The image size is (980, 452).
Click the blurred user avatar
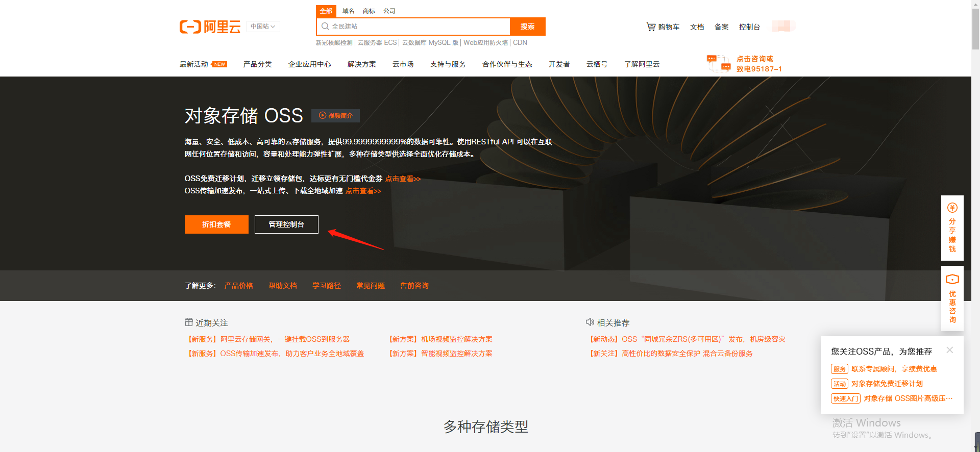pos(783,26)
